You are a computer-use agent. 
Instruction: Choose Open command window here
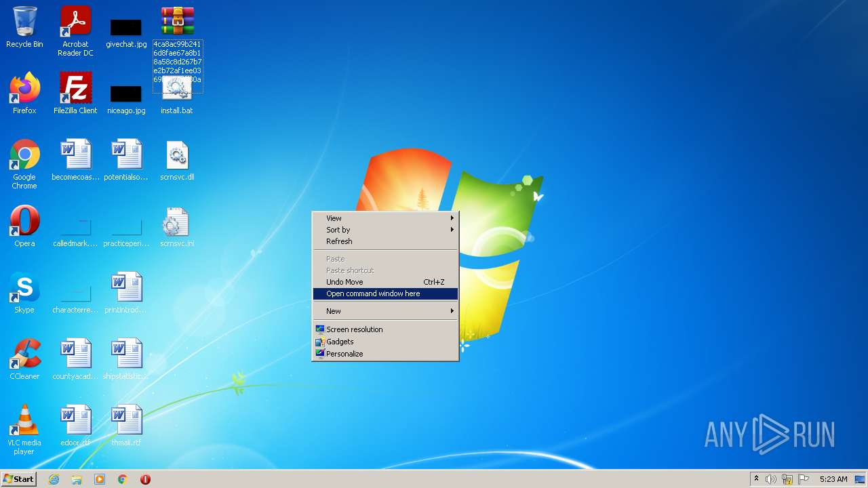pos(385,293)
